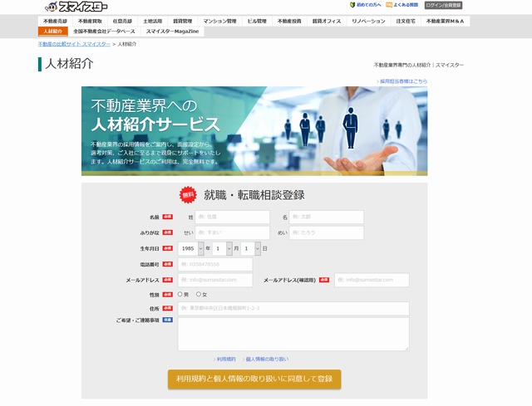This screenshot has width=532, height=406.
Task: Open the 不動産売却 menu item
Action: (55, 21)
